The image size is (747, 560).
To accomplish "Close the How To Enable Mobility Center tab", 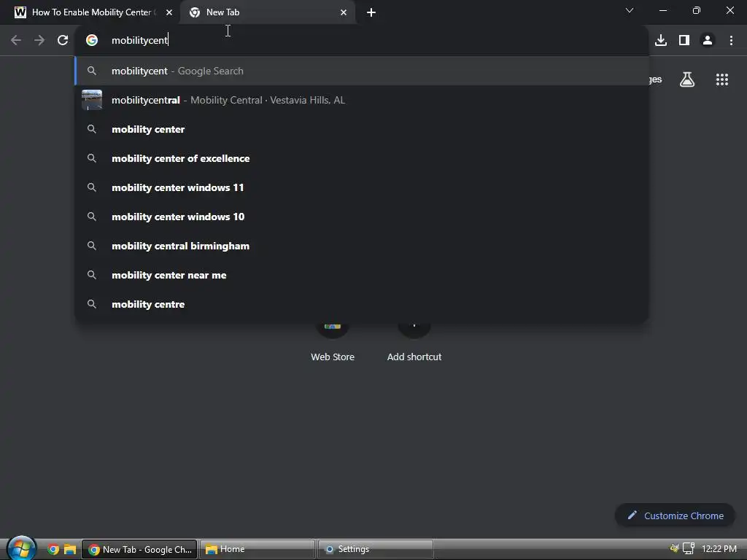I will tap(169, 12).
